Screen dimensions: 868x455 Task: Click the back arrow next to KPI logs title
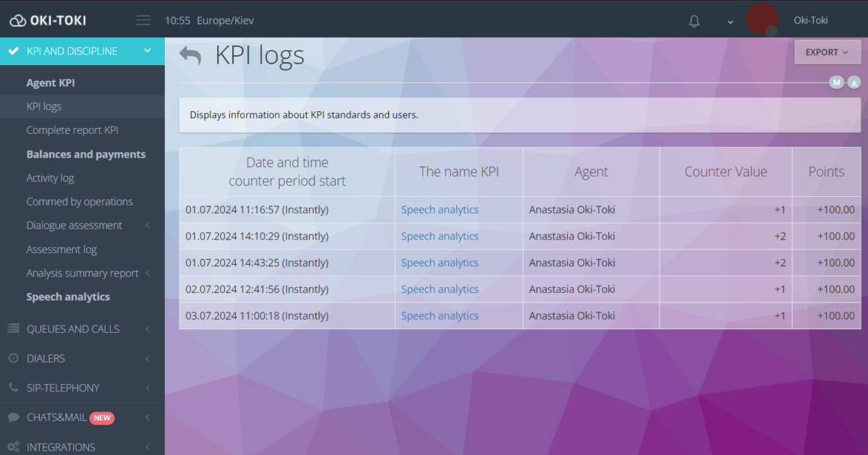pos(190,54)
